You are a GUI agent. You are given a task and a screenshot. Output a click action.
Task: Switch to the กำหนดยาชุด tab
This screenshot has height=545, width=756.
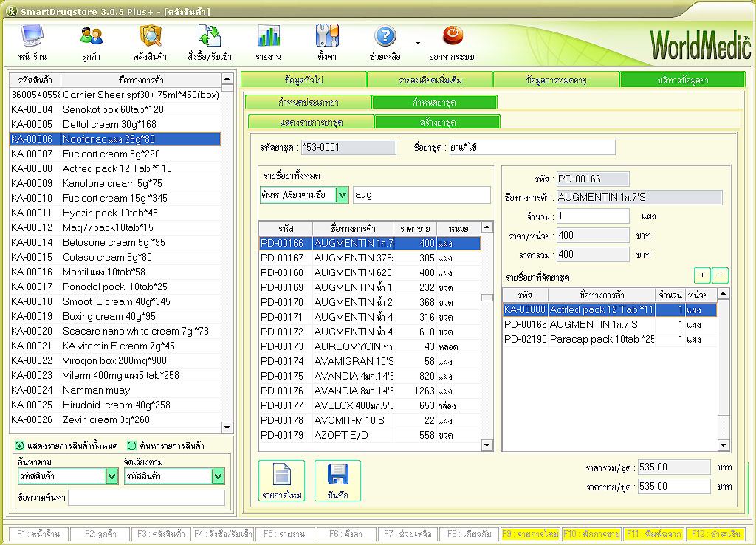[434, 102]
